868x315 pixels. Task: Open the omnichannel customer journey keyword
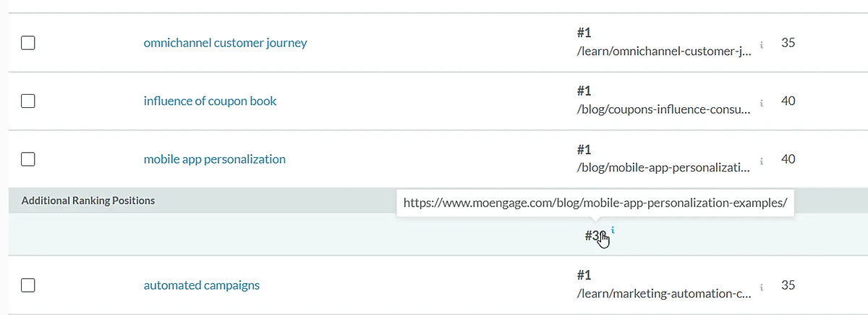[225, 43]
